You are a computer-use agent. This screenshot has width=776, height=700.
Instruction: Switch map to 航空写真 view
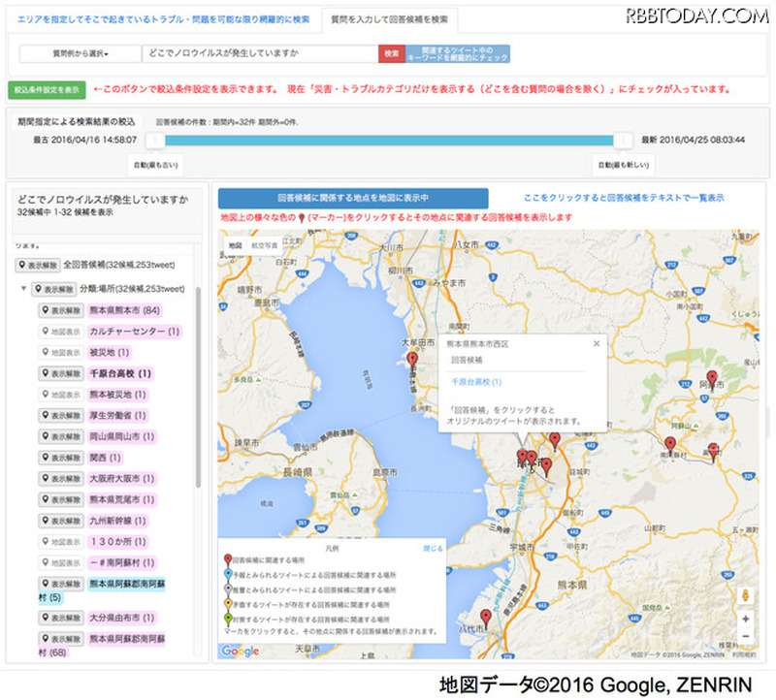pyautogui.click(x=265, y=245)
